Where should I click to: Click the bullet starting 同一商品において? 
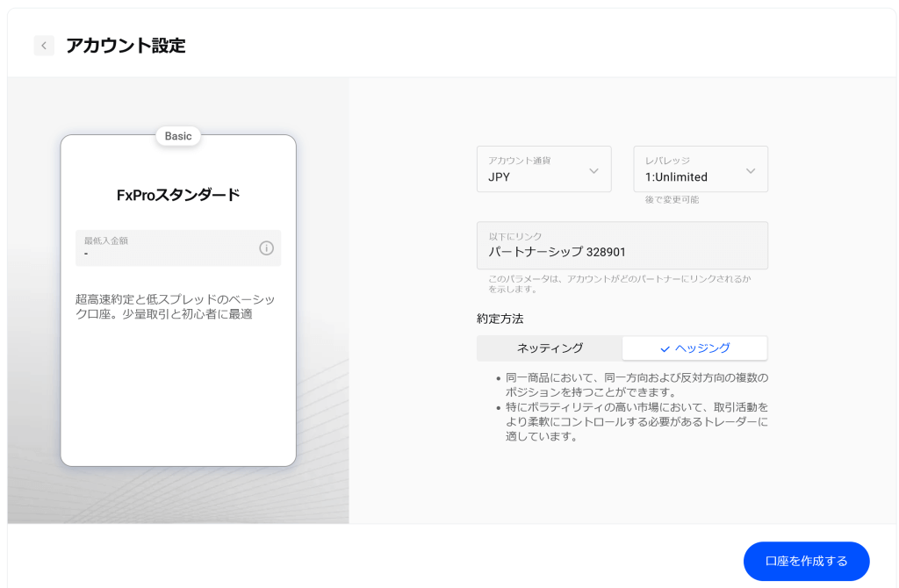pyautogui.click(x=636, y=385)
